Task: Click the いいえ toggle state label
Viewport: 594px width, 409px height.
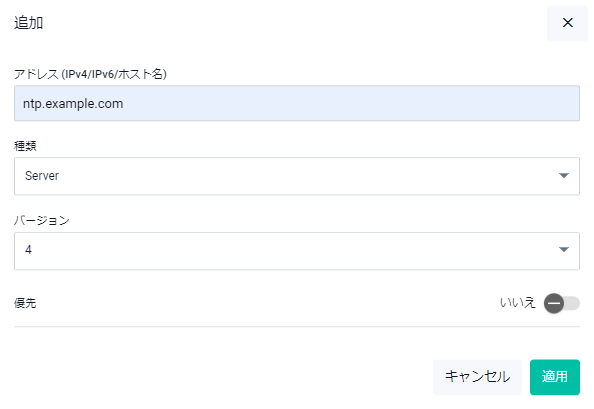Action: coord(517,303)
